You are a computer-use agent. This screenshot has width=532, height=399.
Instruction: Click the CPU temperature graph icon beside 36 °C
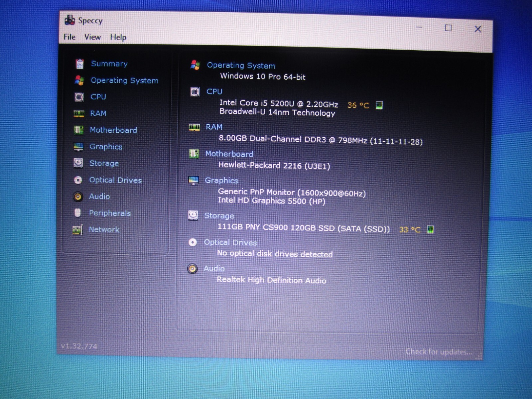tap(379, 105)
